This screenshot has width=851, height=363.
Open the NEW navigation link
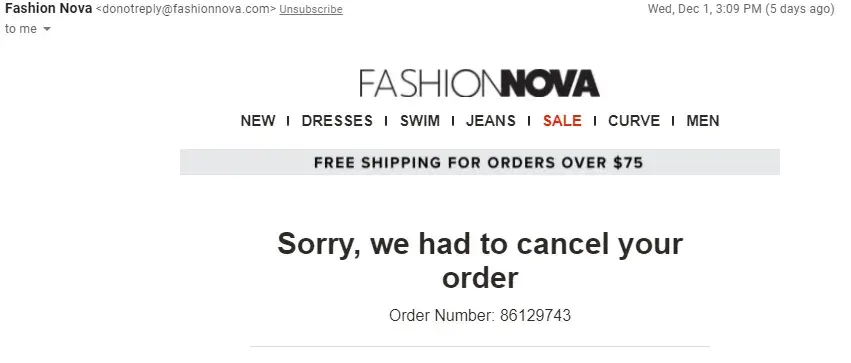point(258,120)
